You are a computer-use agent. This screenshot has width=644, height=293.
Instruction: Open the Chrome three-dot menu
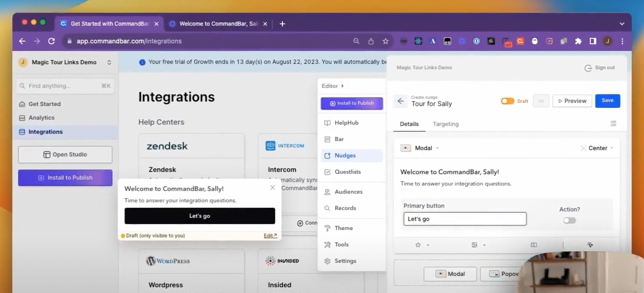click(622, 41)
